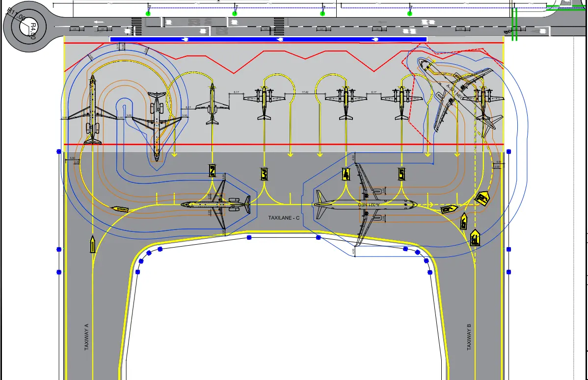
Task: Click the yellow arrow marker on Taxiway A
Action: point(92,244)
